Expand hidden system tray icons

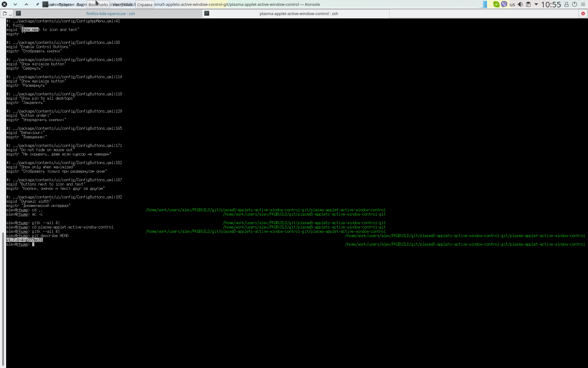click(536, 4)
